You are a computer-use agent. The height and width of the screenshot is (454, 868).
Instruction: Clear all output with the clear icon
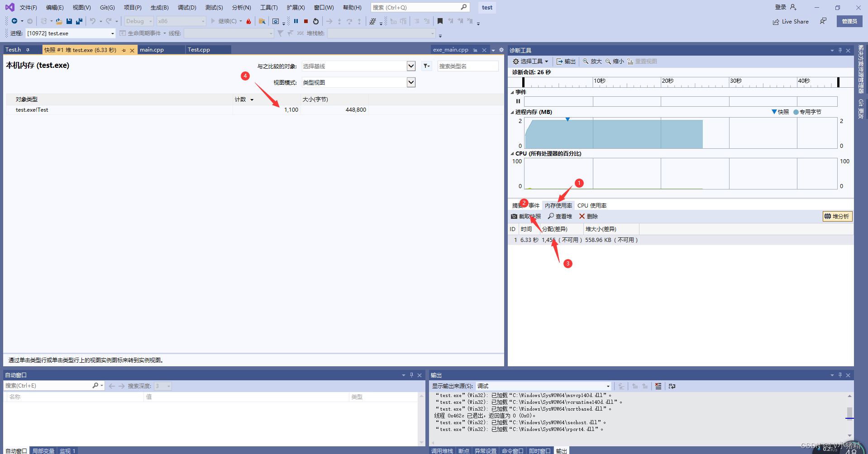click(x=658, y=386)
